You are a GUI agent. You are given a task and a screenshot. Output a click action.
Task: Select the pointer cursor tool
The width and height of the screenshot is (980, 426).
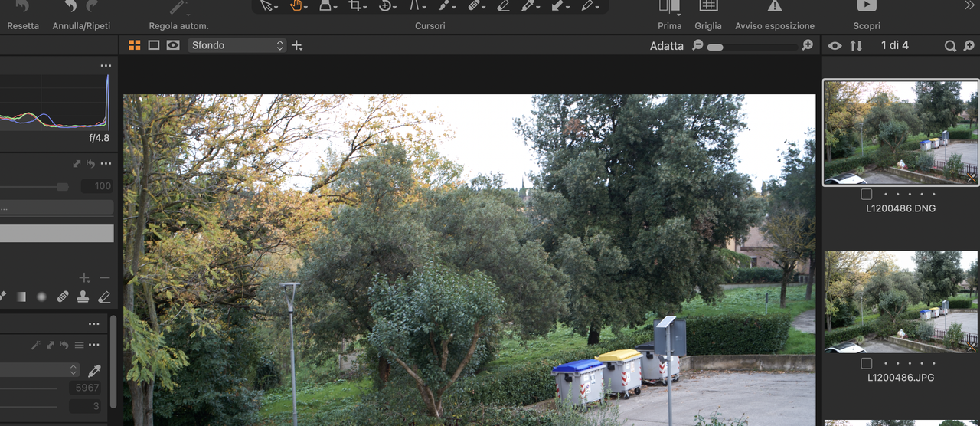pos(266,5)
